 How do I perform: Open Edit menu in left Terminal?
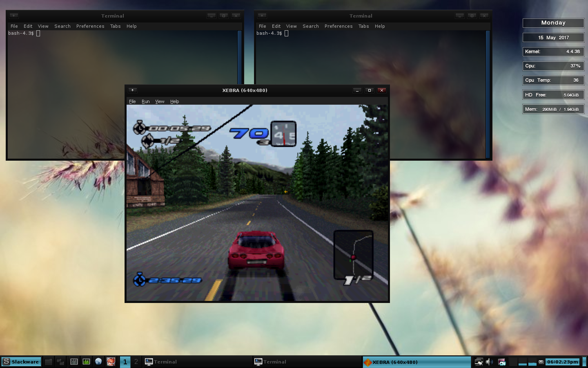(28, 26)
